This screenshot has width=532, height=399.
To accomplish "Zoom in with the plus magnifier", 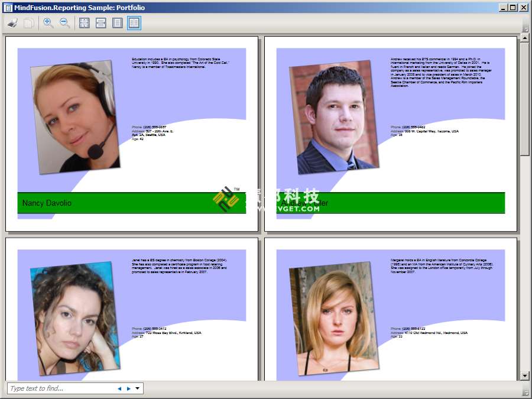I will (x=48, y=23).
